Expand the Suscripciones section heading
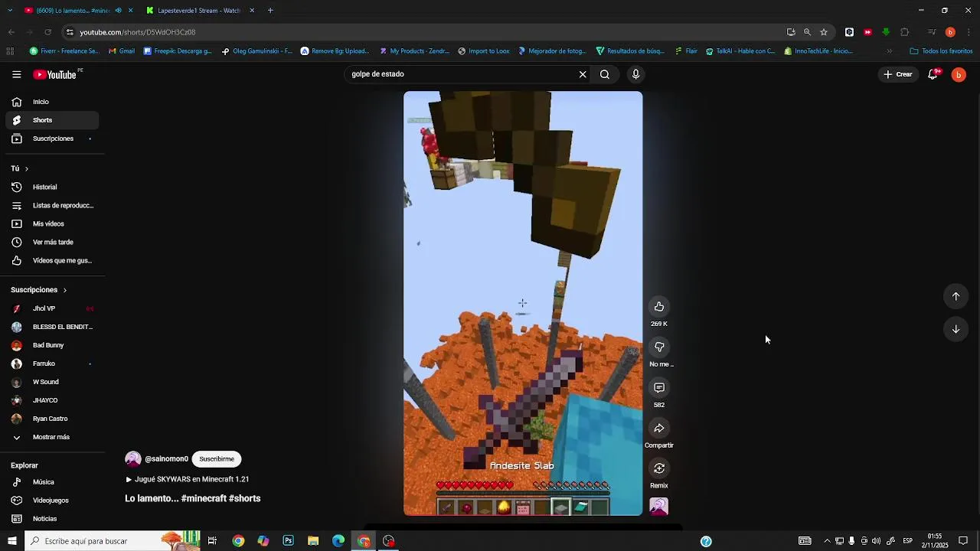Screen dimensions: 980x551 pyautogui.click(x=39, y=290)
